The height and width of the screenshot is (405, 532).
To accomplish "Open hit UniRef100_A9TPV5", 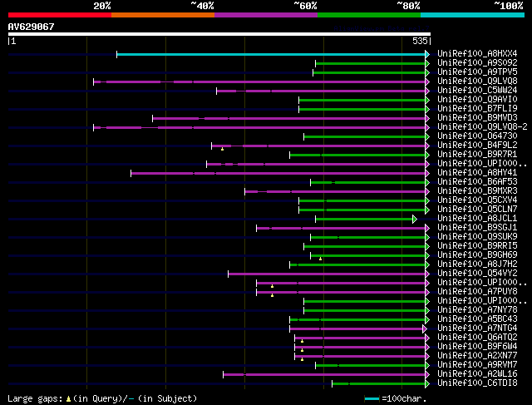I will click(477, 72).
